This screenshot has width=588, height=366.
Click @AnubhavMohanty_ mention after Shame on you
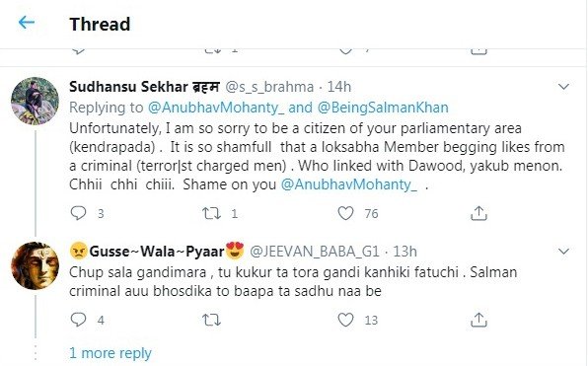pos(349,184)
